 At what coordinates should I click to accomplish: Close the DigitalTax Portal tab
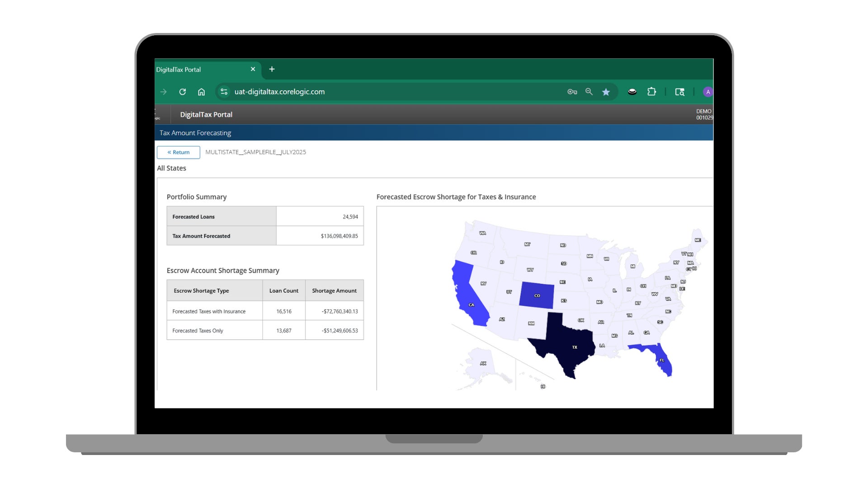pyautogui.click(x=253, y=69)
